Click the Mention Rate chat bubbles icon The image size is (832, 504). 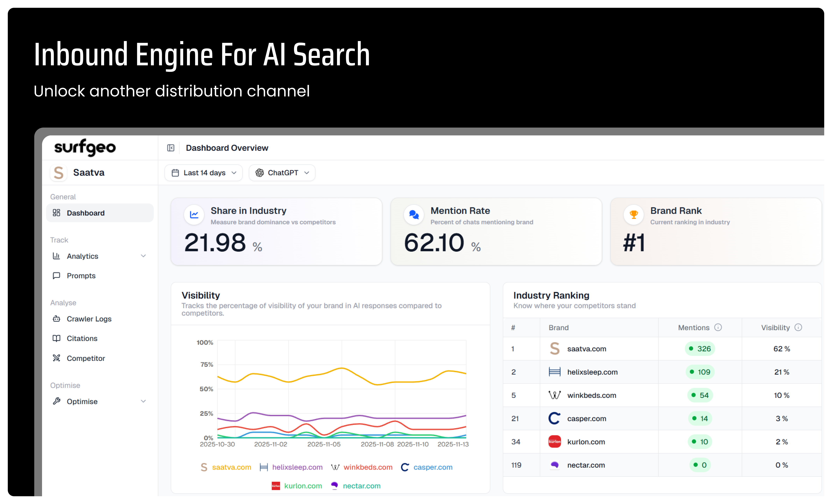414,214
